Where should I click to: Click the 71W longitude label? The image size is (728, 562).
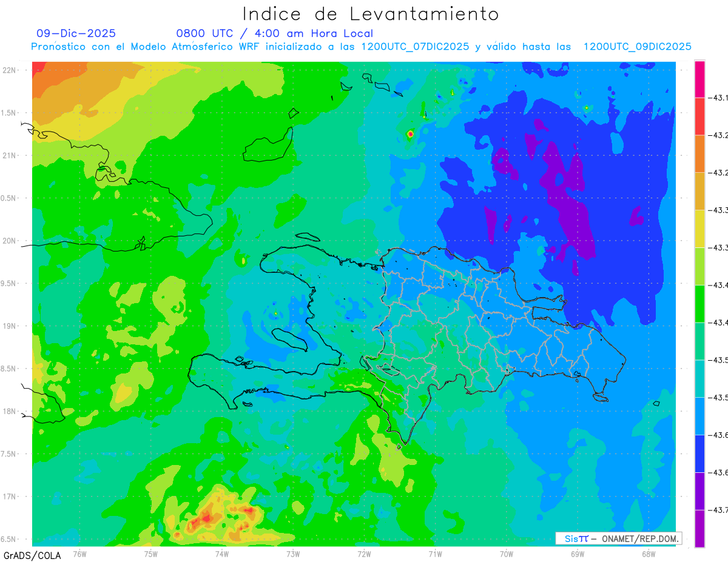pos(435,554)
